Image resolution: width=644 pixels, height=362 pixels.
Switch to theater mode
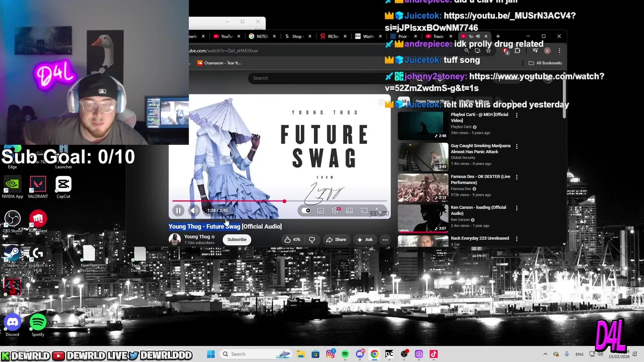point(350,211)
